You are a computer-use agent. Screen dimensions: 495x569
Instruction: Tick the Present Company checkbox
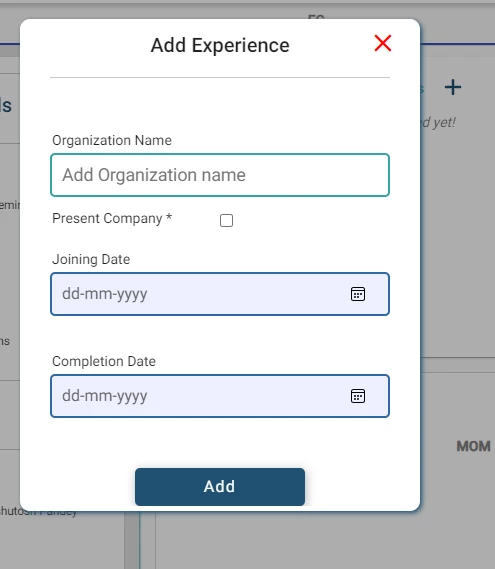[226, 220]
